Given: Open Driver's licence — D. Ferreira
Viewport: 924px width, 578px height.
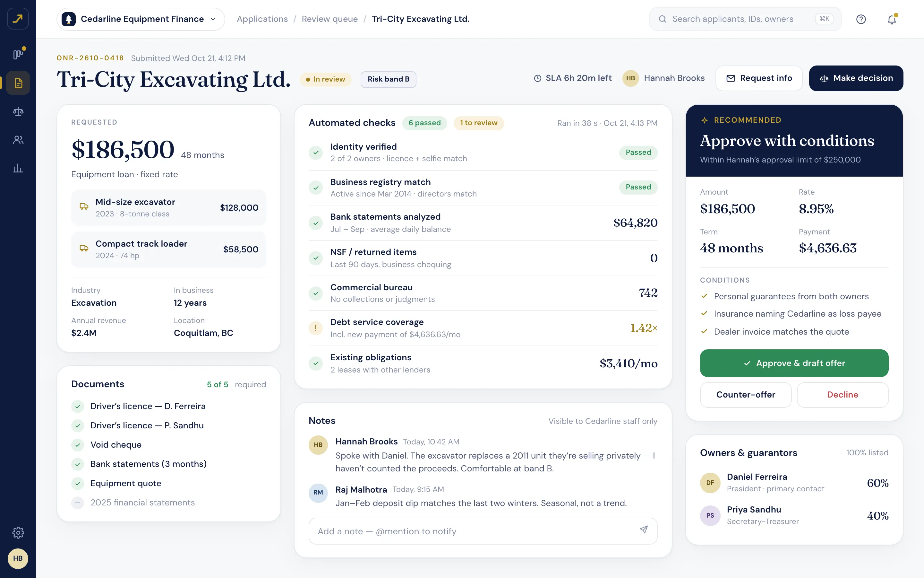Looking at the screenshot, I should (x=168, y=406).
